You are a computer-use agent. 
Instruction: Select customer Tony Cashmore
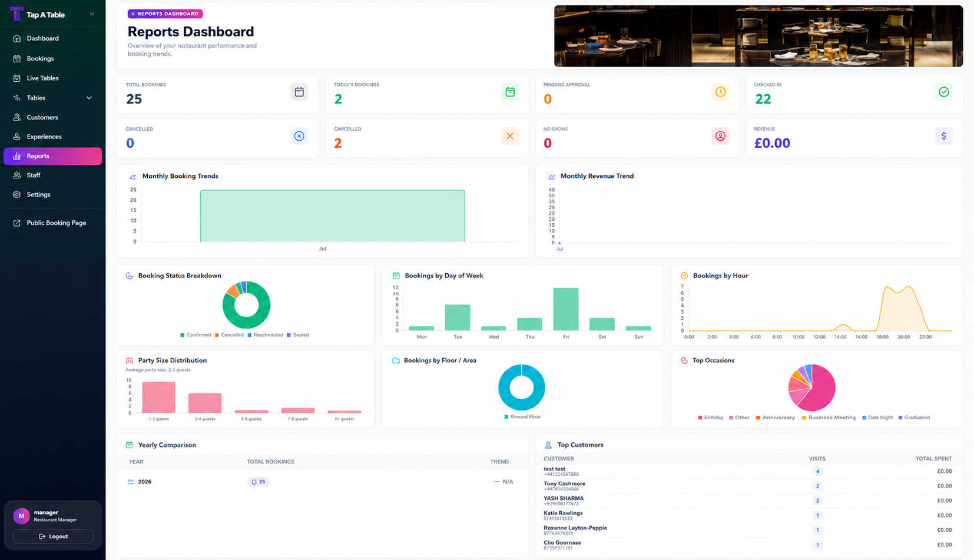pyautogui.click(x=749, y=486)
